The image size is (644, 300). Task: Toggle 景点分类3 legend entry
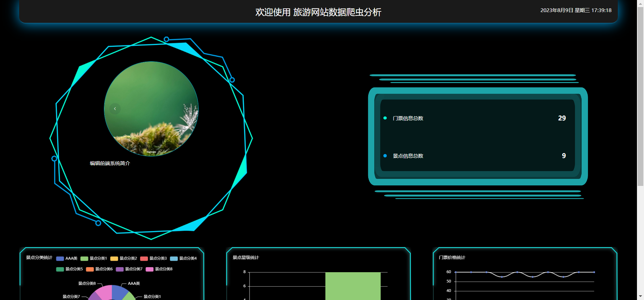153,258
